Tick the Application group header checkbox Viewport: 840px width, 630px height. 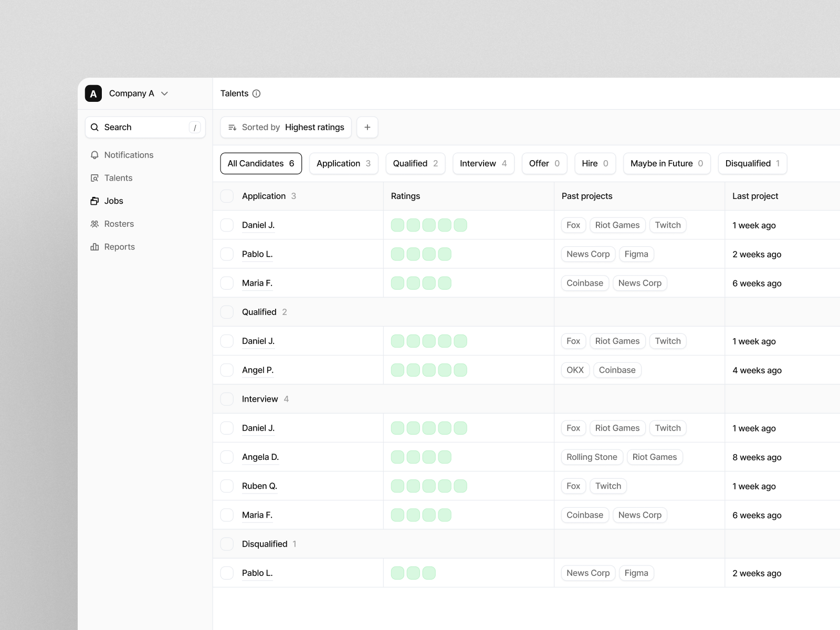pyautogui.click(x=227, y=196)
